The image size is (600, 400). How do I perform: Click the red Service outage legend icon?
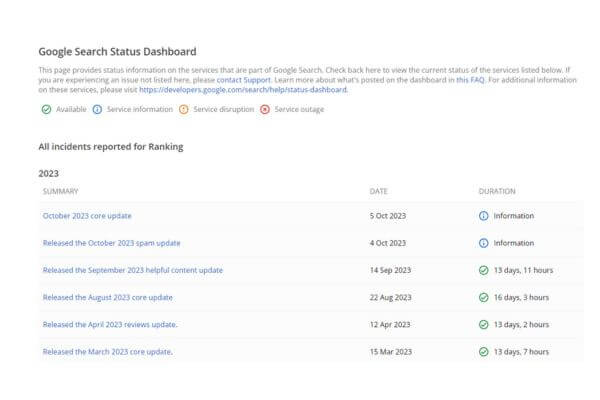(265, 109)
